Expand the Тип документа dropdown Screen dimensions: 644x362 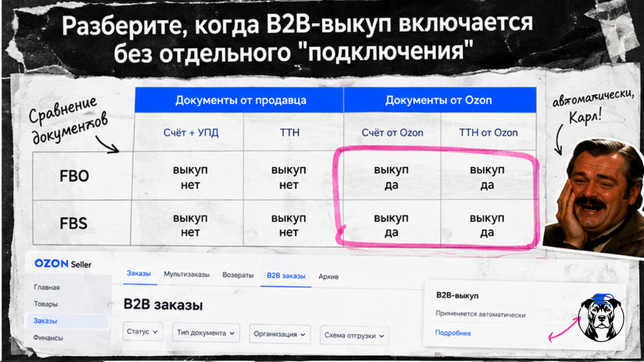click(206, 333)
